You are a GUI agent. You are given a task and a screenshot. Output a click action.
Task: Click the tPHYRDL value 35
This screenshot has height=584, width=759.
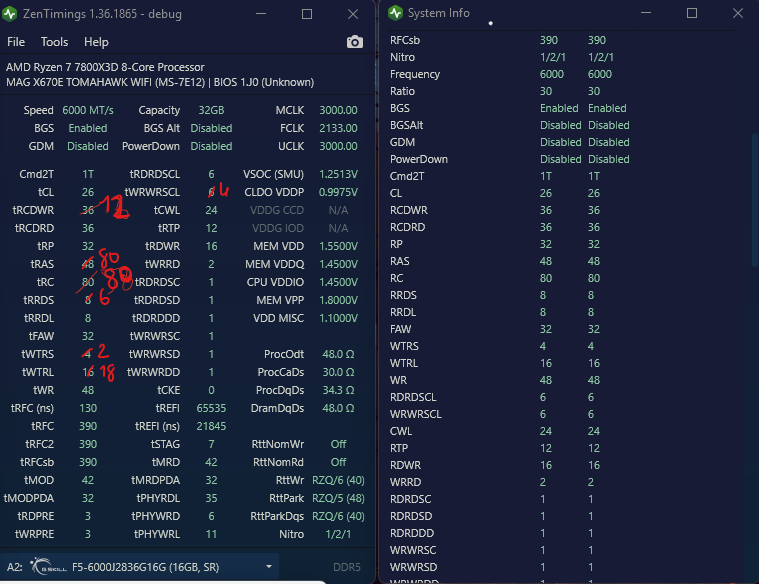pyautogui.click(x=211, y=498)
